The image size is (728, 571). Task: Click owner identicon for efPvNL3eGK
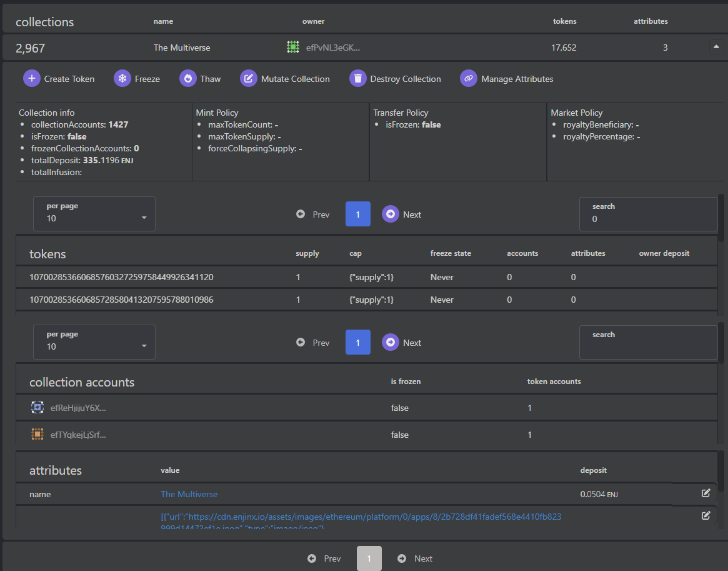(x=293, y=47)
